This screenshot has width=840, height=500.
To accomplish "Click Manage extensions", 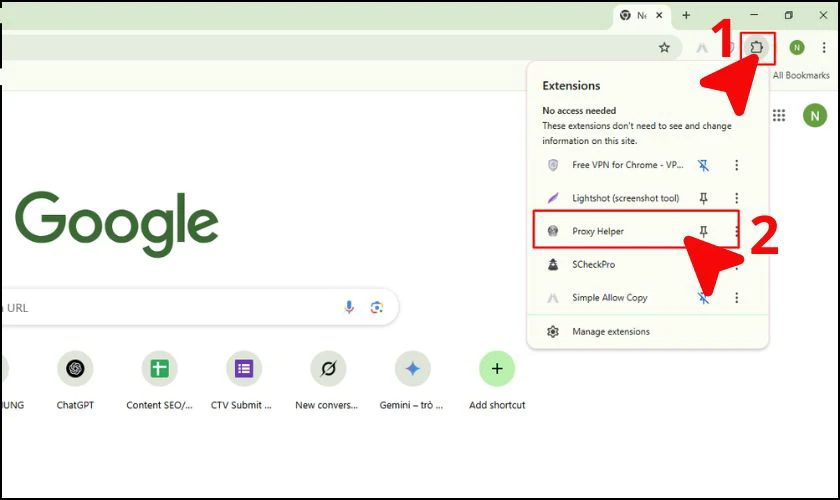I will [x=610, y=331].
